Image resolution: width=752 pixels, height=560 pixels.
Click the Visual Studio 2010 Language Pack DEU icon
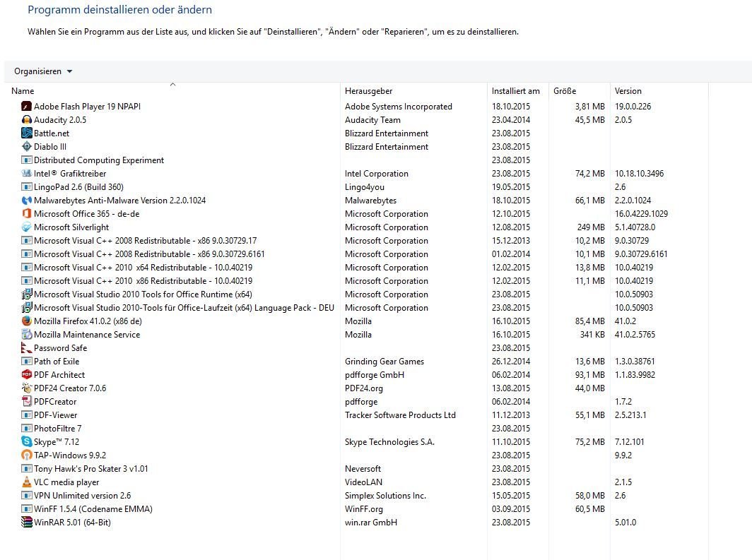point(27,308)
